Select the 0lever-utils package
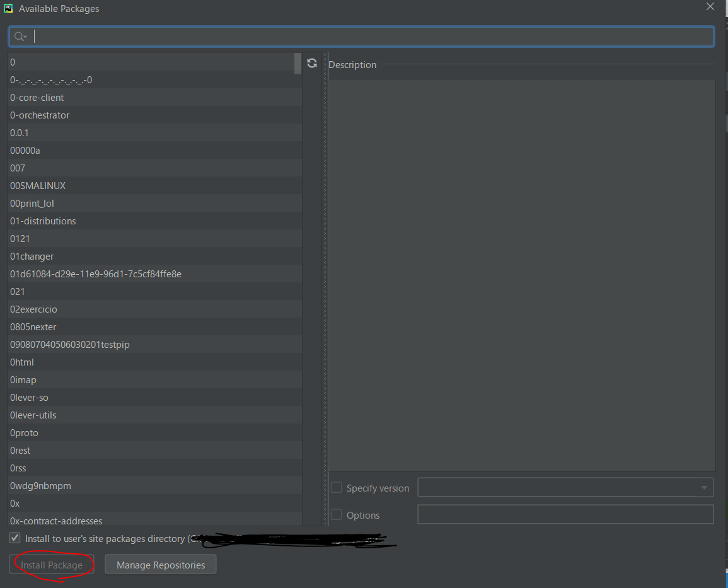The width and height of the screenshot is (728, 588). tap(154, 415)
